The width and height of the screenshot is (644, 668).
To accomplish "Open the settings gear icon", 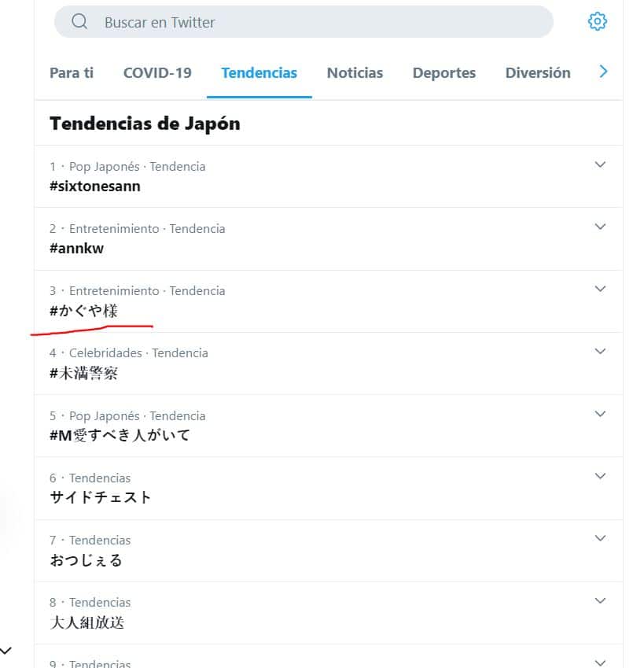I will coord(598,22).
